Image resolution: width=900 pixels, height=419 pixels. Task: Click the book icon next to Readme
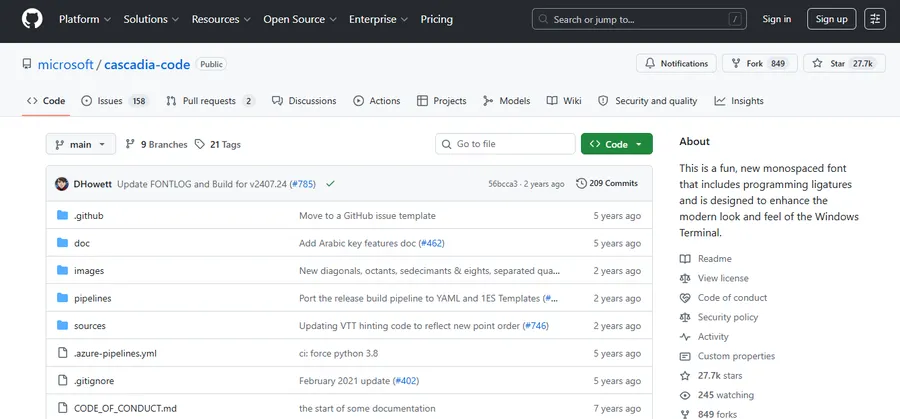[685, 259]
